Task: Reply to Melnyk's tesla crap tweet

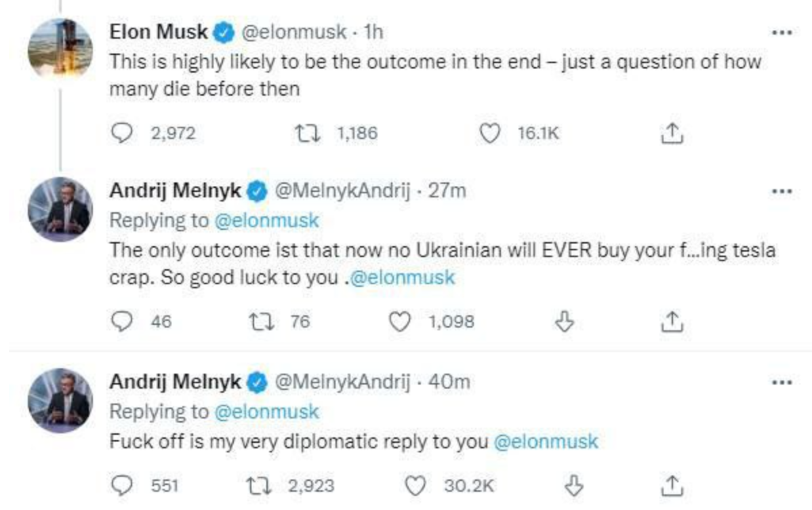Action: [x=122, y=321]
